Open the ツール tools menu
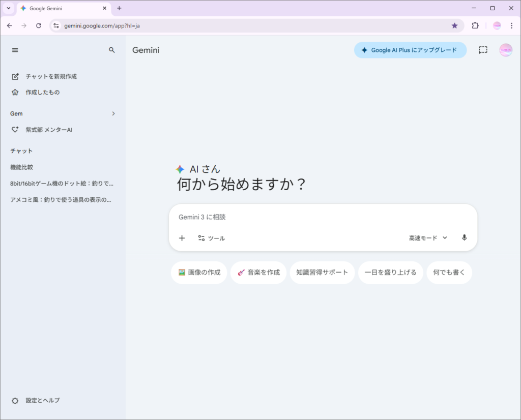 click(x=211, y=238)
